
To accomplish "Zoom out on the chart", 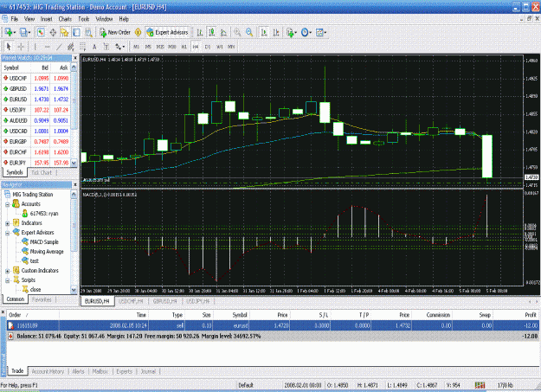I will pos(249,32).
